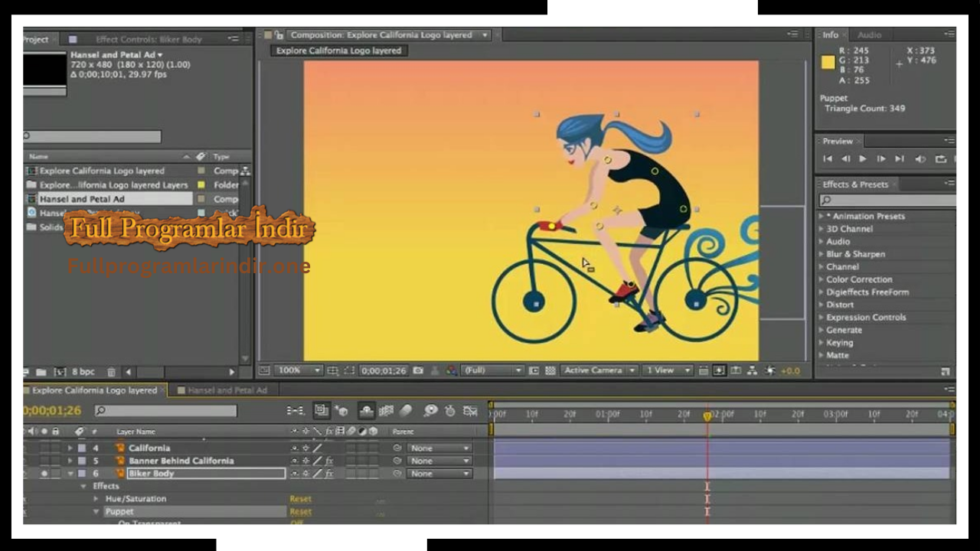Screen dimensions: 980x551
Task: Open the channel display RGB icon
Action: (451, 370)
